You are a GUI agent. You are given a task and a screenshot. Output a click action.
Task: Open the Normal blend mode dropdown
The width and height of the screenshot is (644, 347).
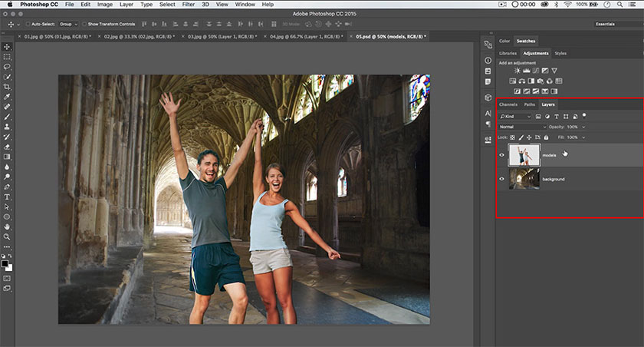tap(521, 127)
